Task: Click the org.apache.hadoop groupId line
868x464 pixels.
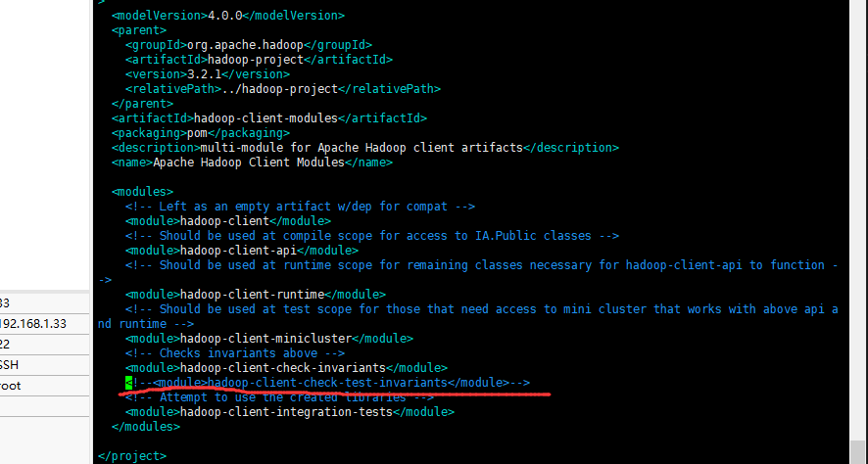Action: [x=248, y=45]
